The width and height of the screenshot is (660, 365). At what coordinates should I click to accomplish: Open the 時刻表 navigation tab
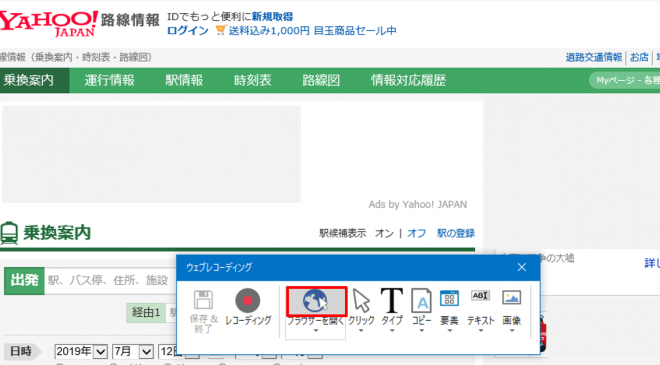coord(253,80)
